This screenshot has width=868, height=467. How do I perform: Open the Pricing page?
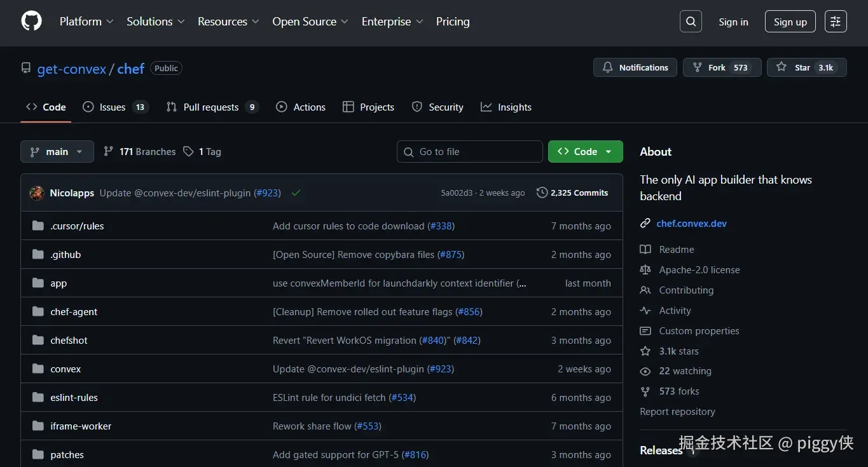click(x=453, y=21)
